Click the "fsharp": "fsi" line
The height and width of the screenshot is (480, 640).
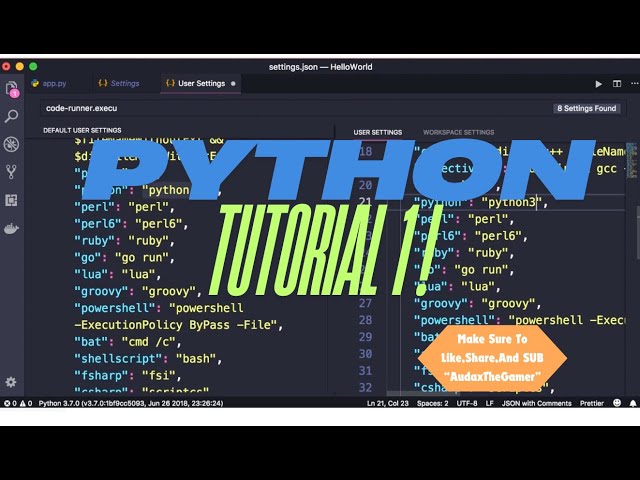[127, 376]
